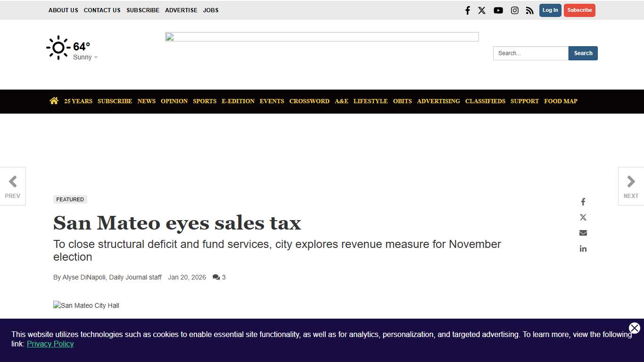Click the search input field
The height and width of the screenshot is (362, 644).
tap(530, 53)
